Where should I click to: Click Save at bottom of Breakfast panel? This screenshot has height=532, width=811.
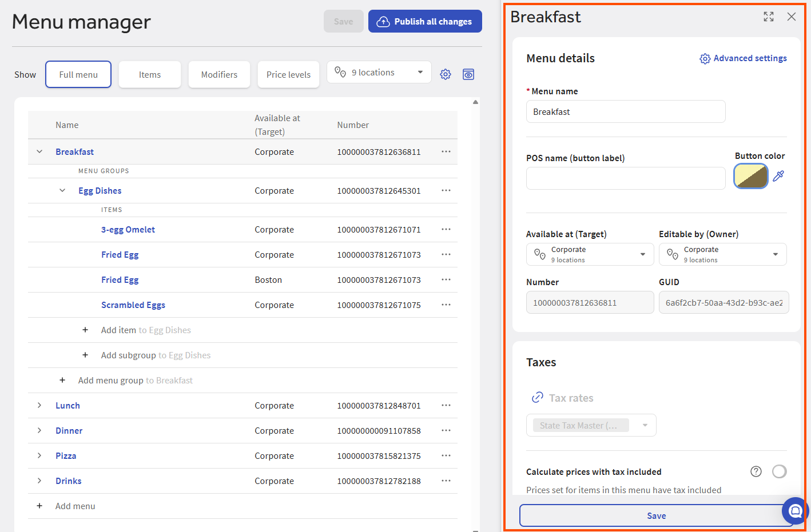656,515
